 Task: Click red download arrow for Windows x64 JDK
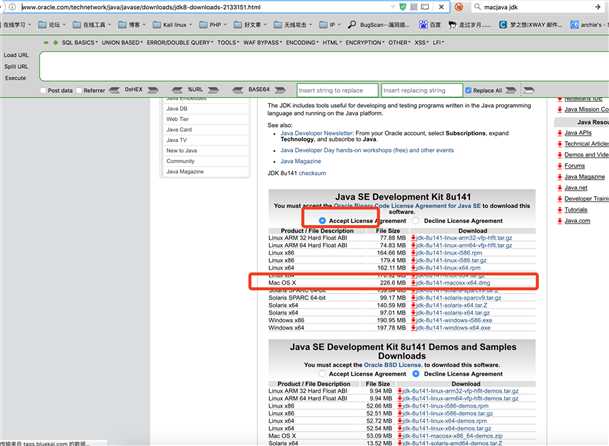[413, 328]
